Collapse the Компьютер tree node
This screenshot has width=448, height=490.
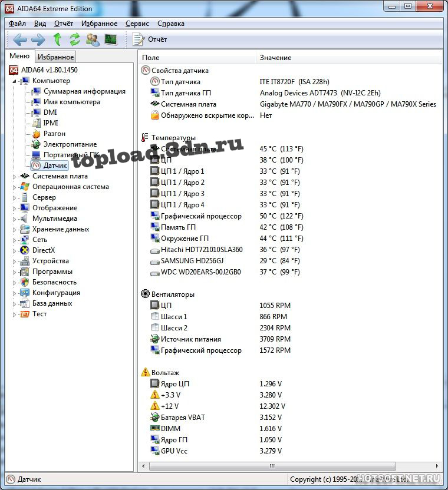15,81
